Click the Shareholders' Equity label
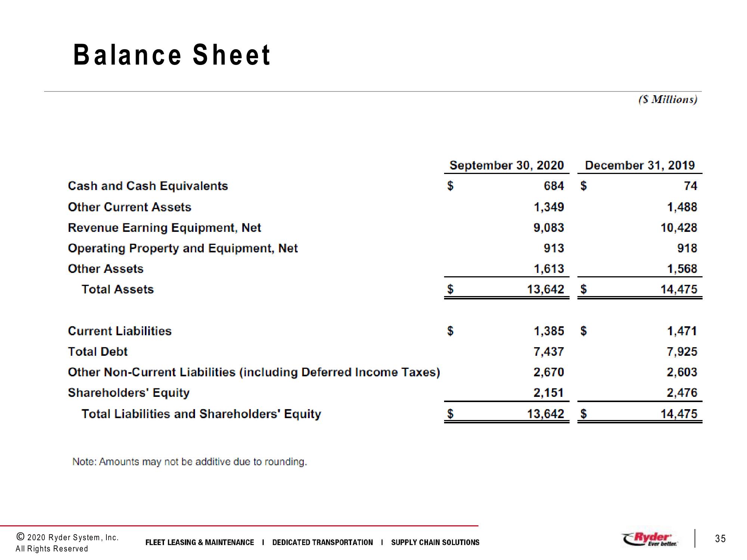The height and width of the screenshot is (560, 747). (128, 393)
